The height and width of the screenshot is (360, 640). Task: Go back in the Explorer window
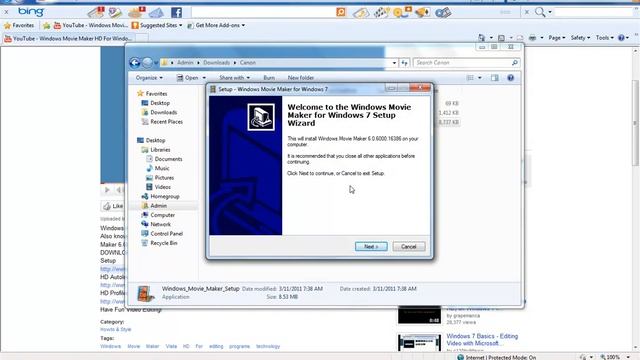coord(135,63)
